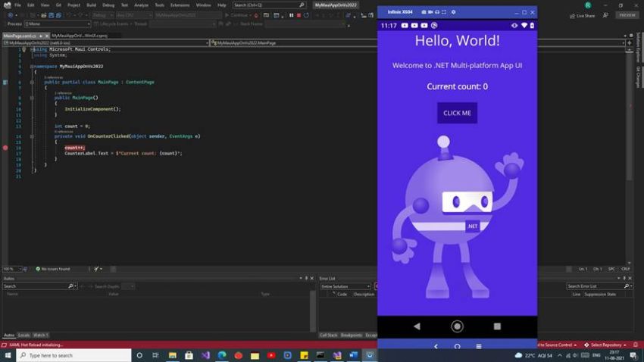This screenshot has height=362, width=644.
Task: Open the Any CPU platform dropdown
Action: 134,15
